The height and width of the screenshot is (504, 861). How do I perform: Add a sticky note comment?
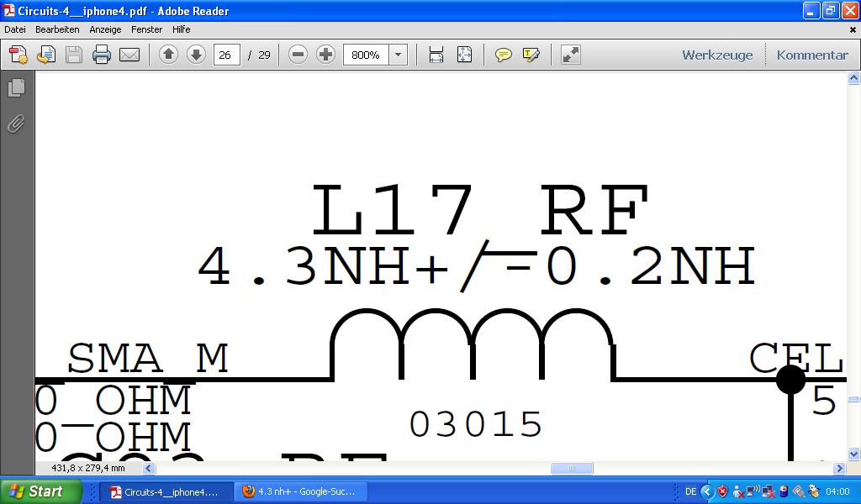[503, 55]
